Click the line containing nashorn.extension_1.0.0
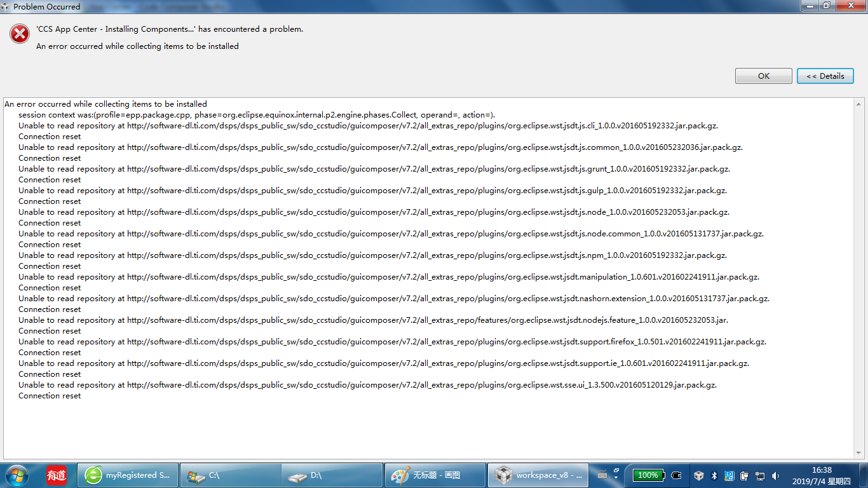Image resolution: width=868 pixels, height=488 pixels. coord(394,299)
